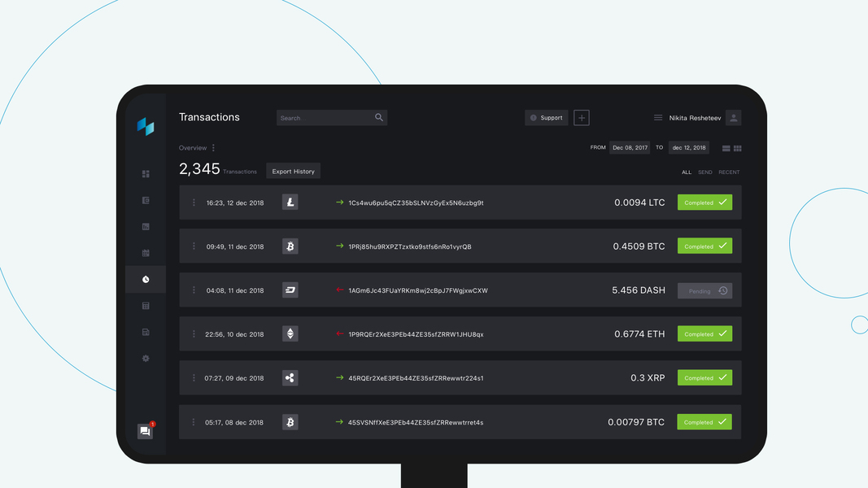Open the calculator icon in sidebar
This screenshot has width=868, height=488.
(x=146, y=306)
